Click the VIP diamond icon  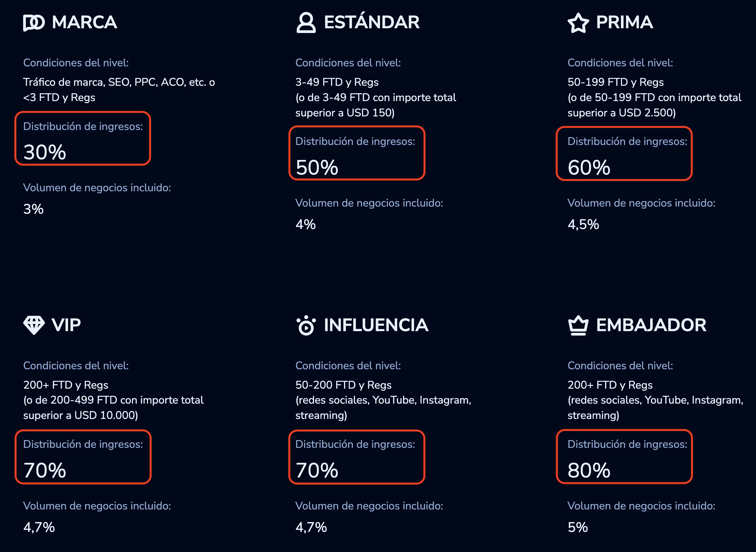pos(34,325)
